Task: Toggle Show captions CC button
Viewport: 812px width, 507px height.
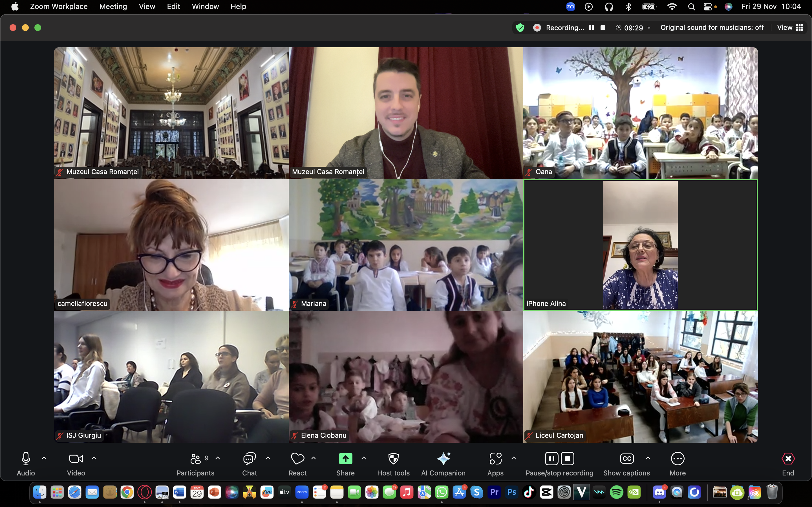Action: coord(626,459)
